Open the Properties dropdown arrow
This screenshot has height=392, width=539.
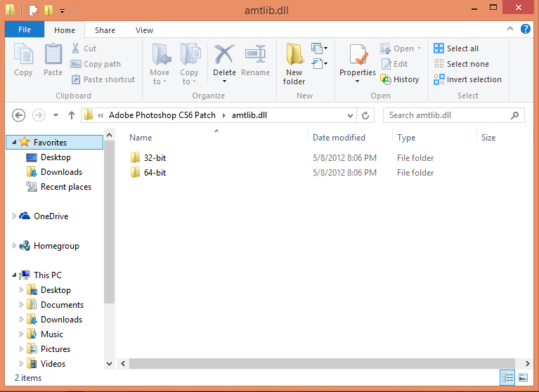pyautogui.click(x=358, y=81)
